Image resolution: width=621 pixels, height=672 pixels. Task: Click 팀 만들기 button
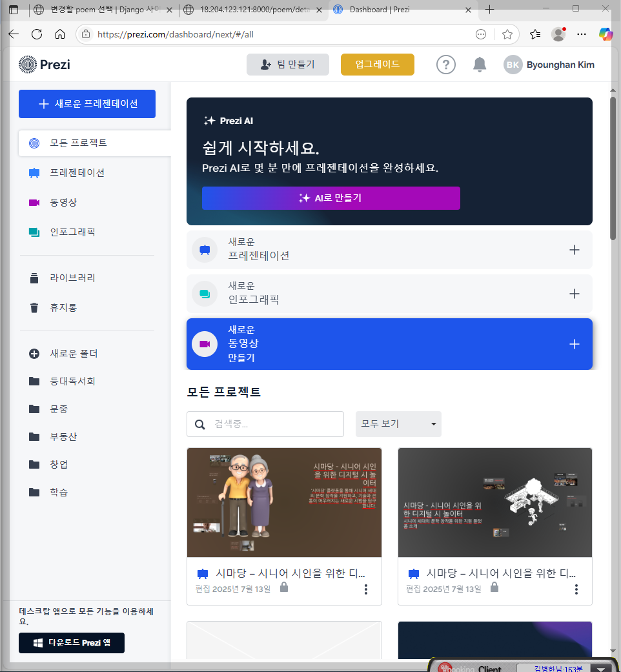(287, 65)
